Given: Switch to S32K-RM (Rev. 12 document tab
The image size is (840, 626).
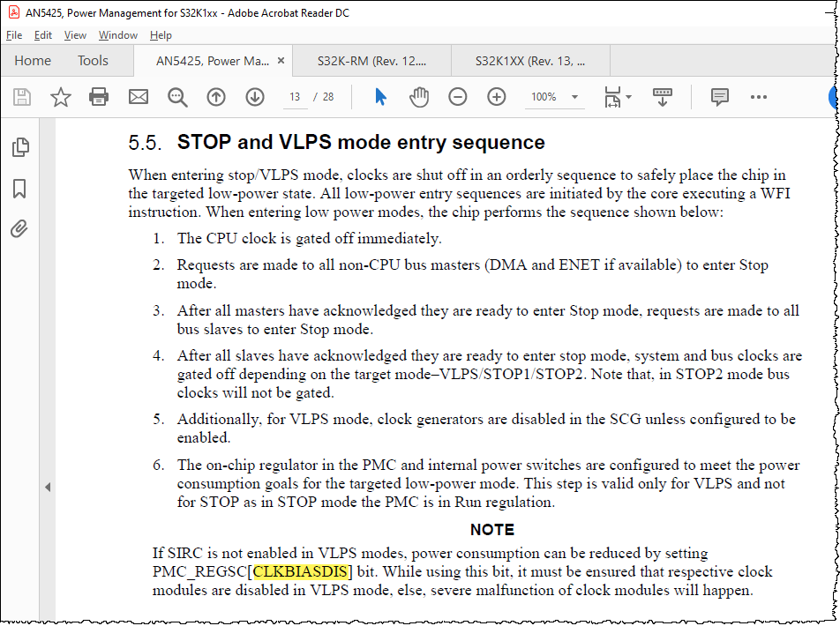Looking at the screenshot, I should click(371, 61).
